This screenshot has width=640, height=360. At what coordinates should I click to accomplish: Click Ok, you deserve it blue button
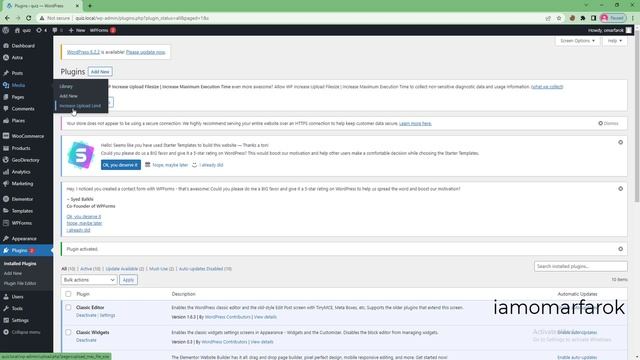click(x=121, y=165)
